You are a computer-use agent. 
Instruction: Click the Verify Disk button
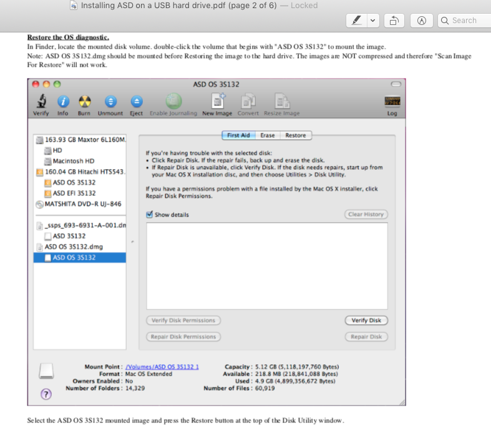pos(366,320)
